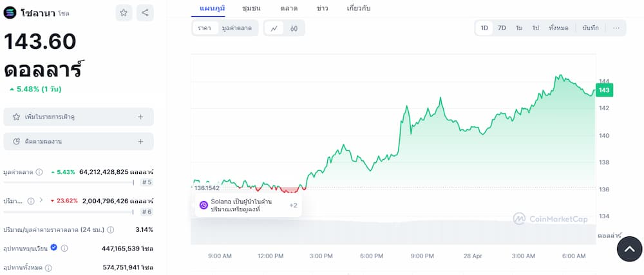Click the 574,751,941 total supply value

(128, 268)
